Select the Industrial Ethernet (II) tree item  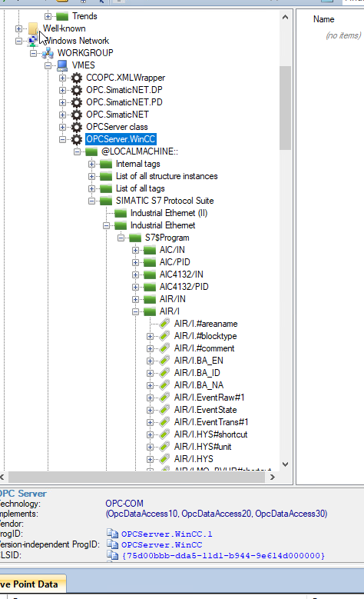pyautogui.click(x=169, y=213)
